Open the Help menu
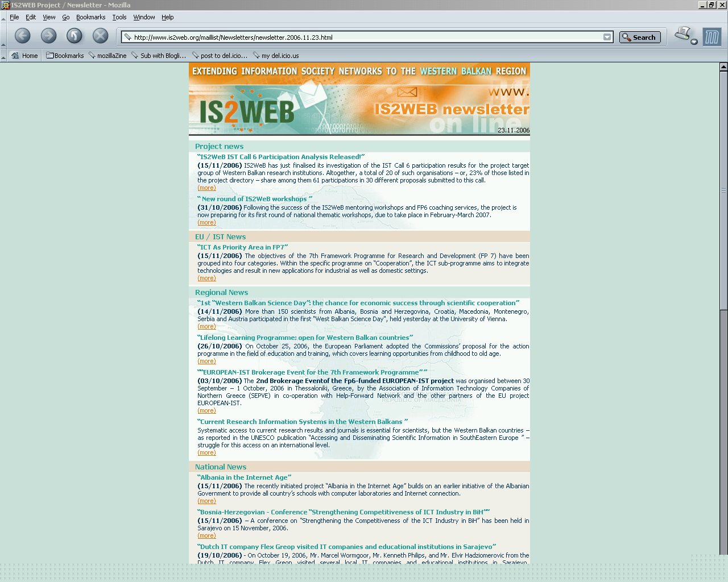This screenshot has width=728, height=582. 167,17
